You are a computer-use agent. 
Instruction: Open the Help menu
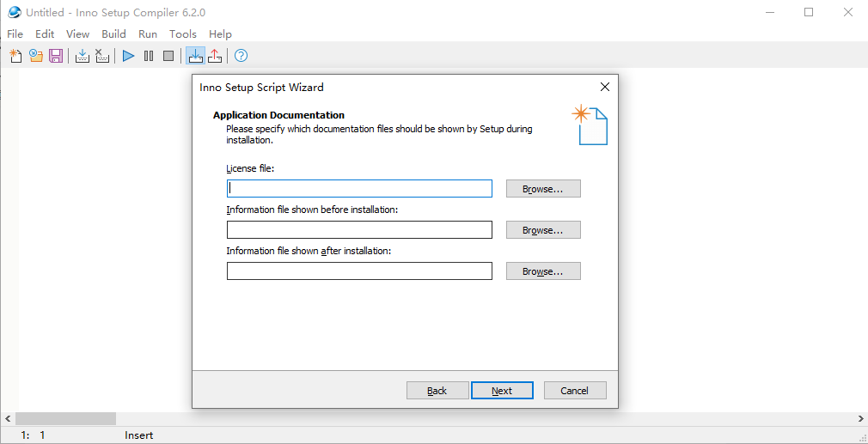220,33
